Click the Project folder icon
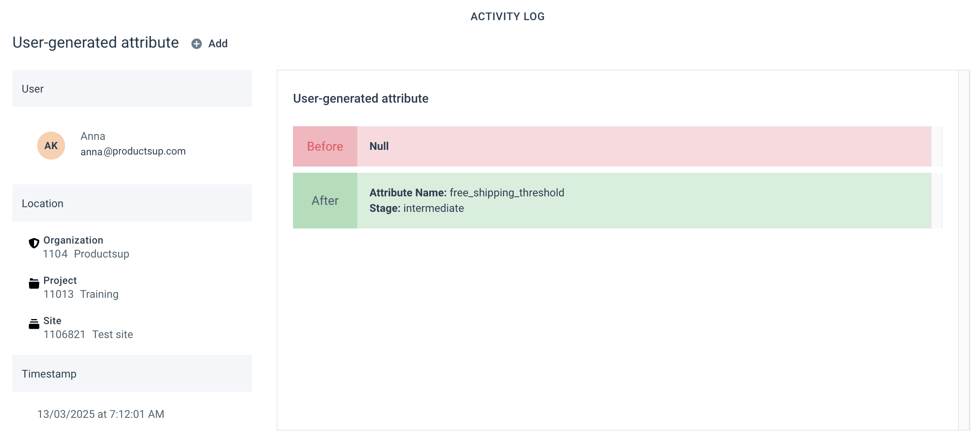Viewport: 980px width, 443px height. [34, 283]
